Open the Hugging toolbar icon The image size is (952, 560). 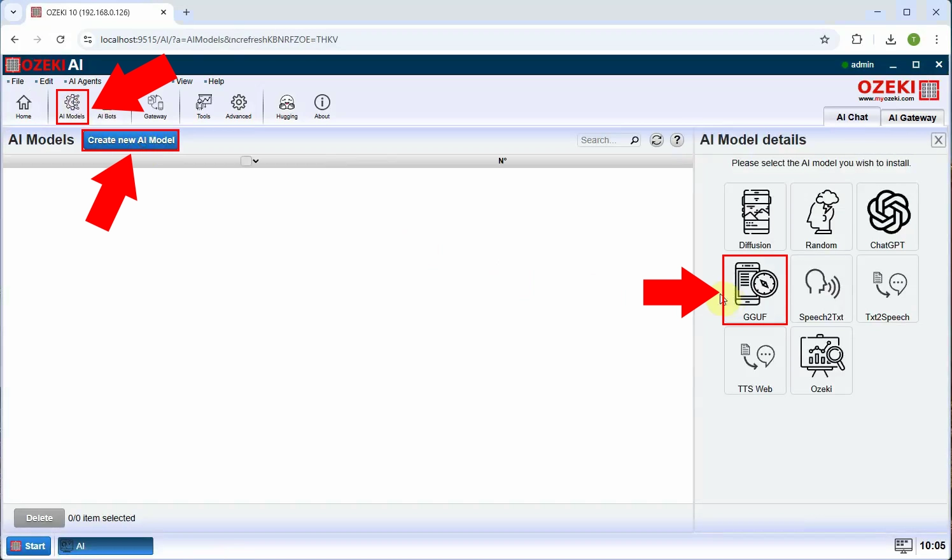coord(287,106)
